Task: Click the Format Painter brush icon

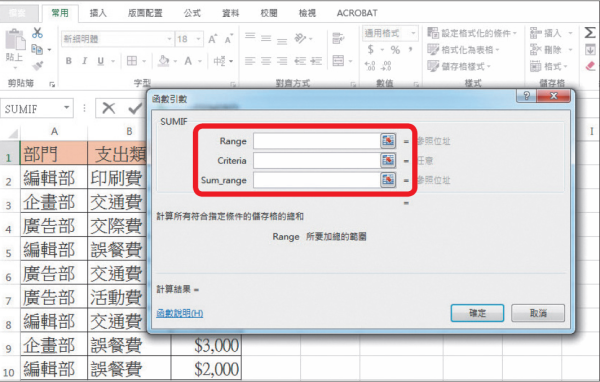Action: click(38, 66)
